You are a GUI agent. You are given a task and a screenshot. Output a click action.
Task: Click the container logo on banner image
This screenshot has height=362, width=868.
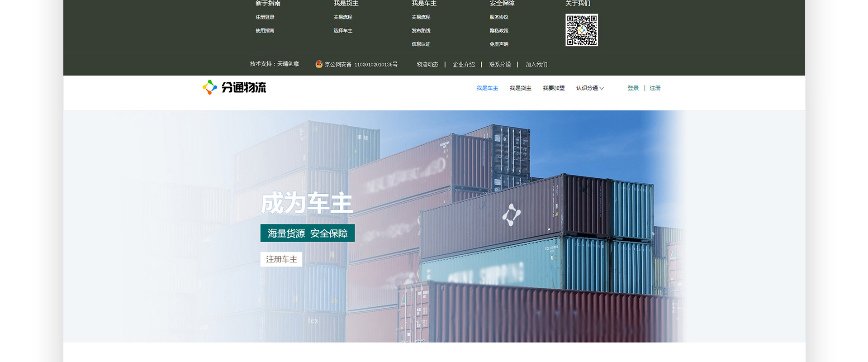tap(512, 214)
